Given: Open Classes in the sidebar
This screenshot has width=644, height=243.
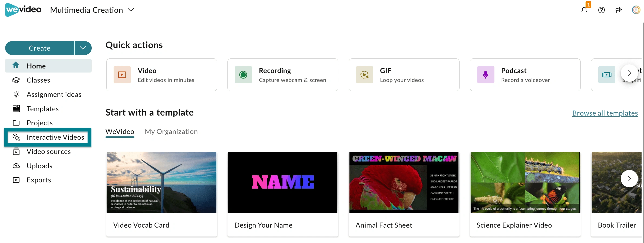Looking at the screenshot, I should coord(48,80).
